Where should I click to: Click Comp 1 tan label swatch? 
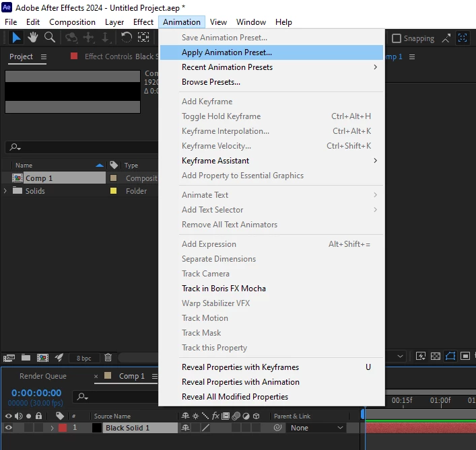point(113,178)
